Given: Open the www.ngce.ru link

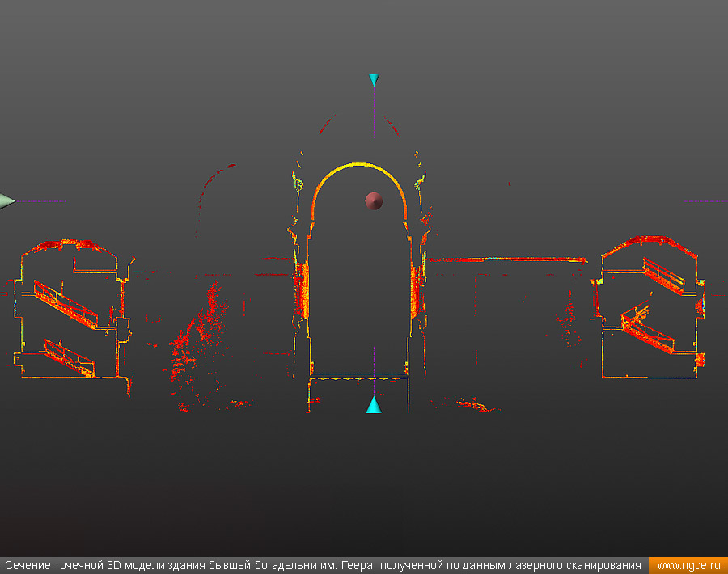Looking at the screenshot, I should (688, 566).
